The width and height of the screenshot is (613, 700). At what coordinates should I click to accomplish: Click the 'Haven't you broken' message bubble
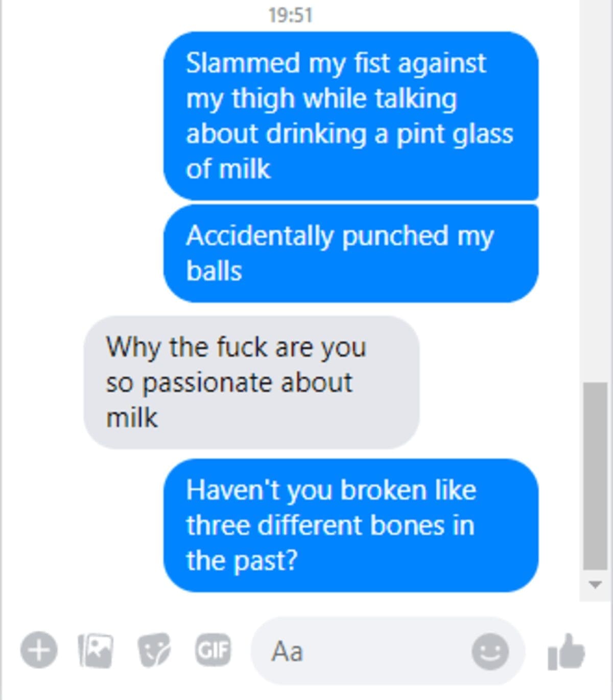point(350,525)
